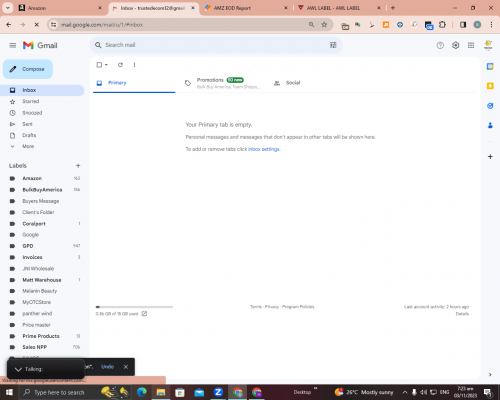Click the Compose button
This screenshot has width=500, height=400.
click(28, 69)
